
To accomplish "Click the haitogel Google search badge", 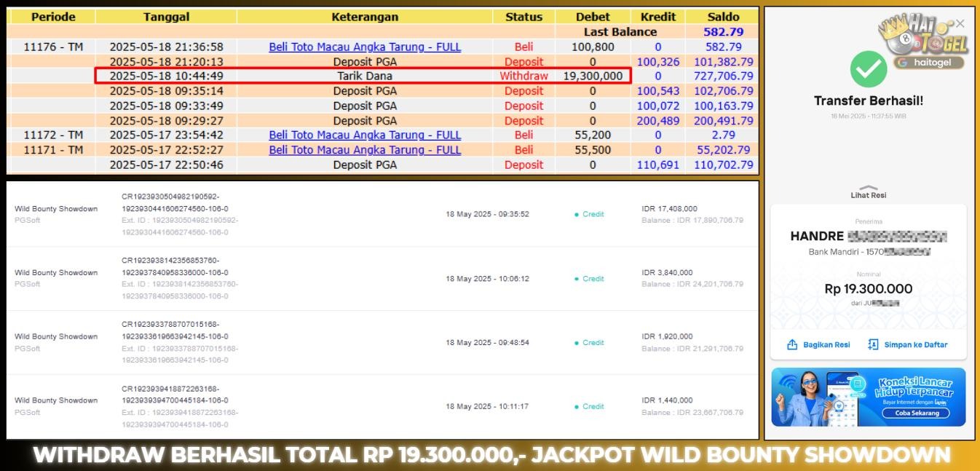I will coord(928,63).
